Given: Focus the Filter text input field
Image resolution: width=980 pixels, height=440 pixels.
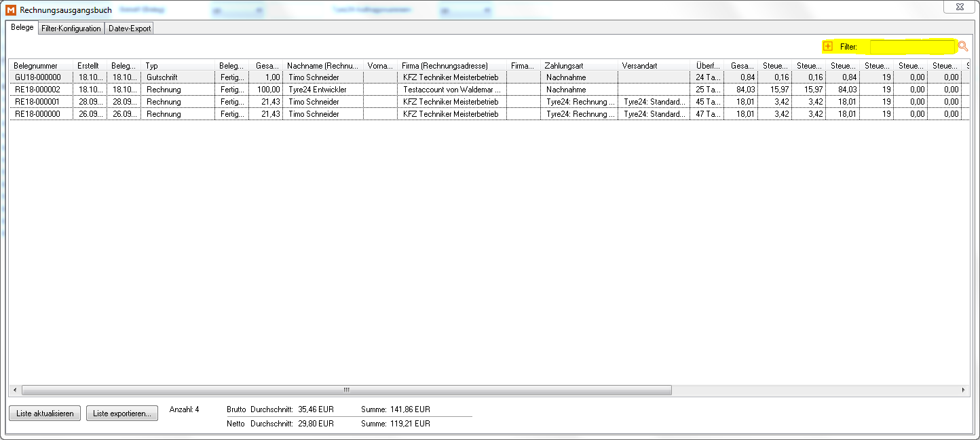Looking at the screenshot, I should tap(911, 46).
